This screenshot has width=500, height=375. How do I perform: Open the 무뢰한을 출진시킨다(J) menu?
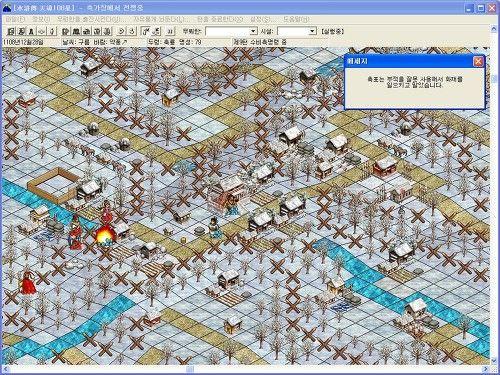coord(91,19)
